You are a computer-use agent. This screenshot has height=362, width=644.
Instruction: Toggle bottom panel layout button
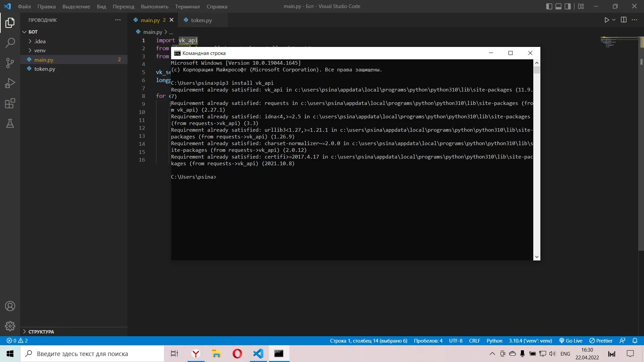point(558,6)
